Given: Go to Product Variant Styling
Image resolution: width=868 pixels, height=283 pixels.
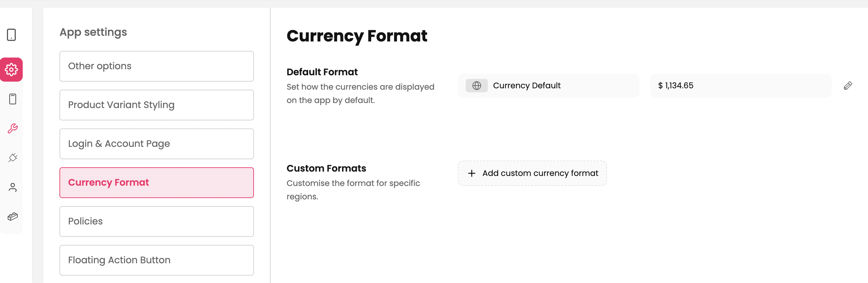Looking at the screenshot, I should point(156,105).
